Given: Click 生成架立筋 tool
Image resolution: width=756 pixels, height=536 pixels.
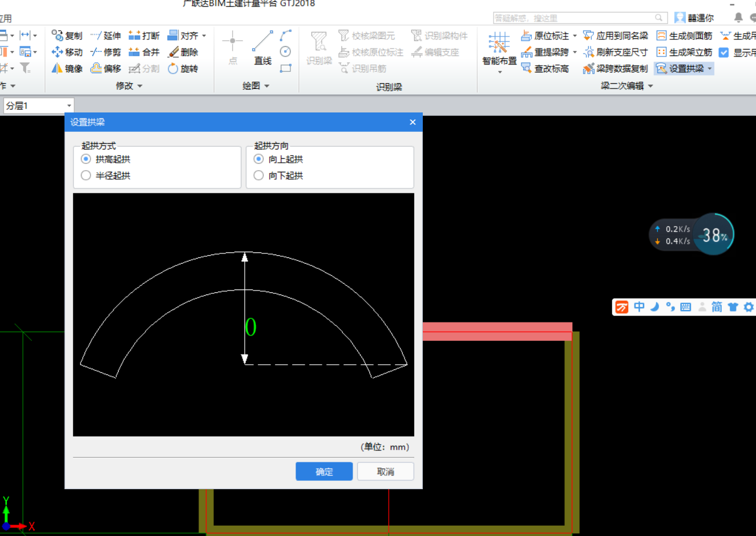Looking at the screenshot, I should (x=684, y=52).
